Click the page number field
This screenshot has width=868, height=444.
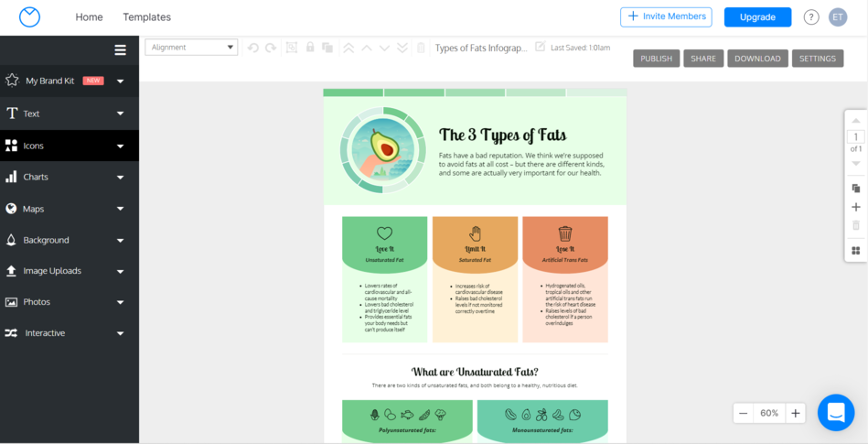point(856,137)
